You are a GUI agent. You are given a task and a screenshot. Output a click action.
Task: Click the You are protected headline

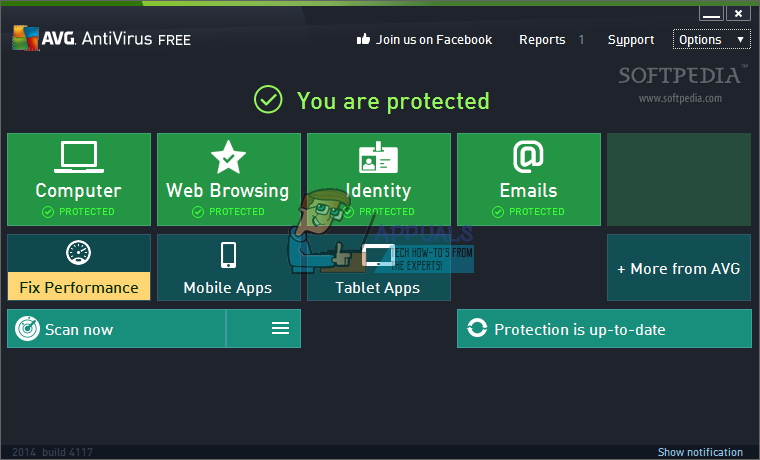pyautogui.click(x=393, y=101)
